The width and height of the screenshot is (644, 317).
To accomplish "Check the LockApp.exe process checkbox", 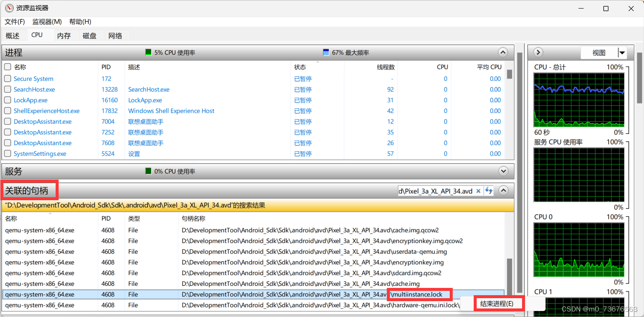I will point(7,100).
